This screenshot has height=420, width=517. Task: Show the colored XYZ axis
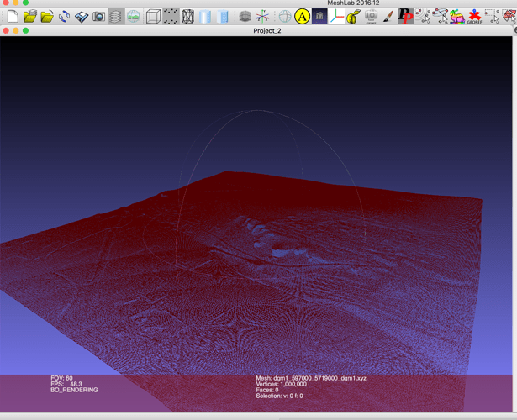[x=264, y=16]
